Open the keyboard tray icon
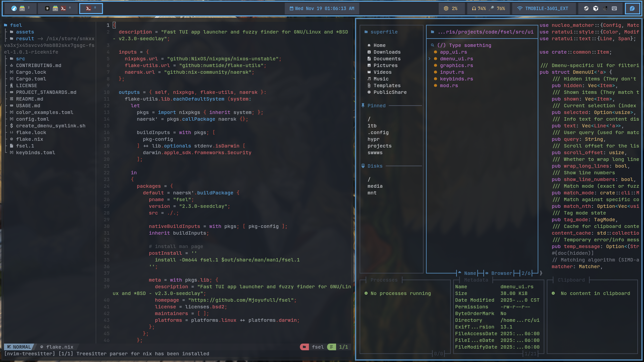This screenshot has height=362, width=644. pyautogui.click(x=614, y=8)
